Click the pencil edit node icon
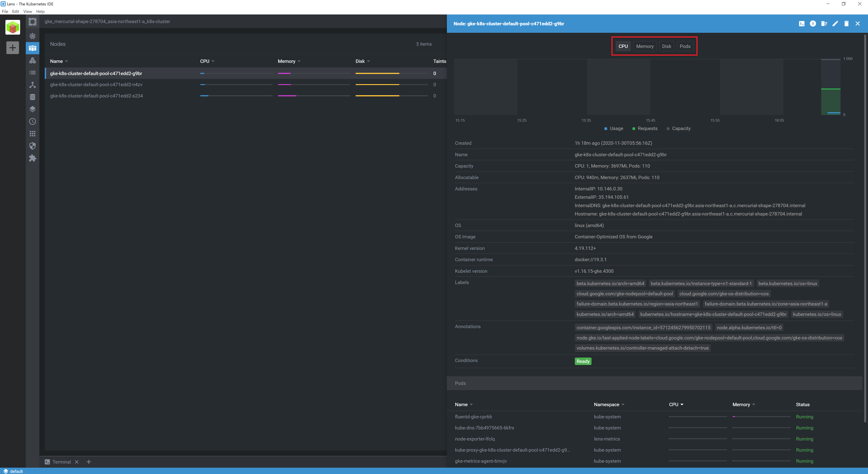The image size is (868, 474). 835,24
